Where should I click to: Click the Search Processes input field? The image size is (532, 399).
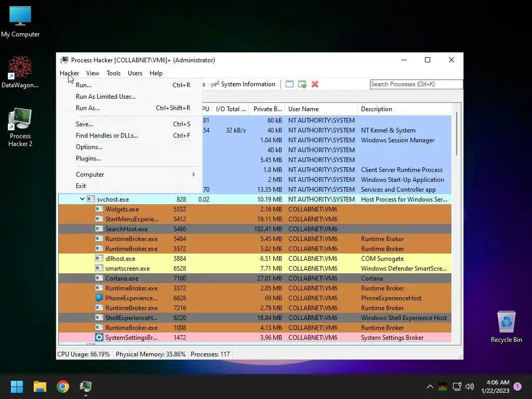coord(416,84)
